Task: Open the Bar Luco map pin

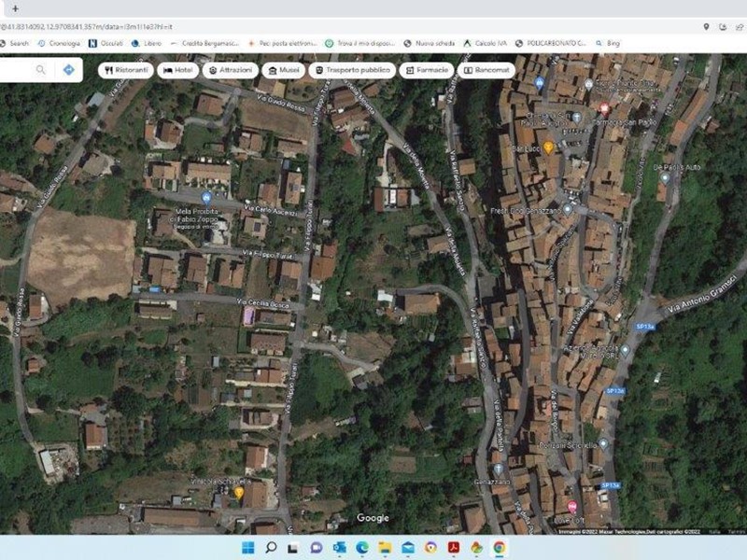Action: coord(549,147)
